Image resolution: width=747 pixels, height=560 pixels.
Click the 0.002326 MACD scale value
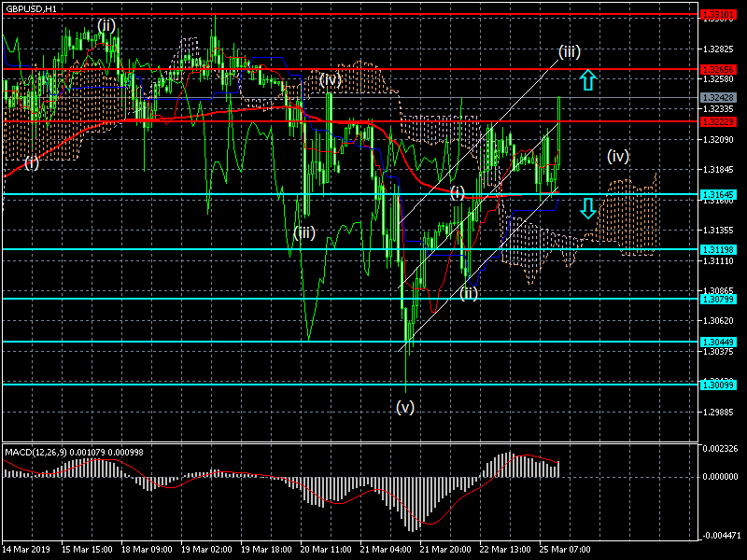[722, 450]
